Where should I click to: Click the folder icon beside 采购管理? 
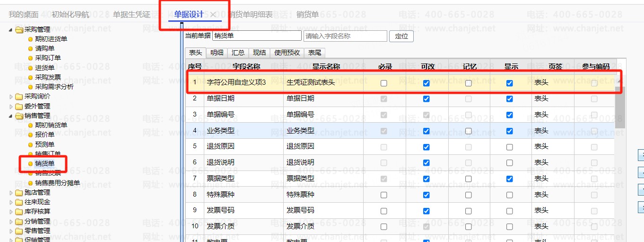pos(19,30)
